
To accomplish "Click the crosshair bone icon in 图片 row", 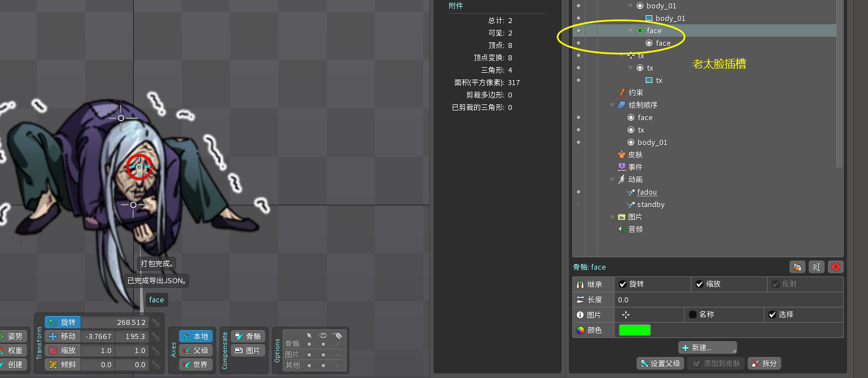I will coord(626,315).
